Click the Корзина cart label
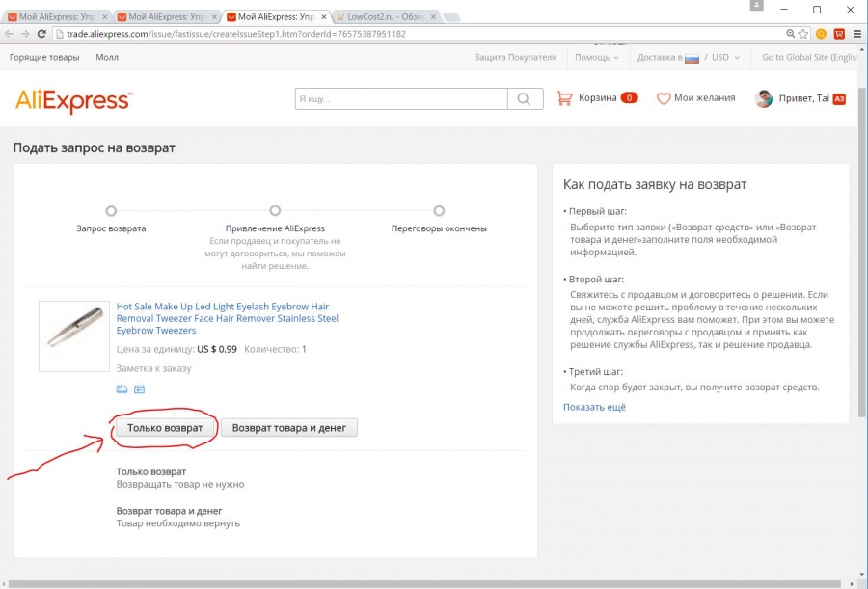Image resolution: width=868 pixels, height=589 pixels. pos(597,98)
